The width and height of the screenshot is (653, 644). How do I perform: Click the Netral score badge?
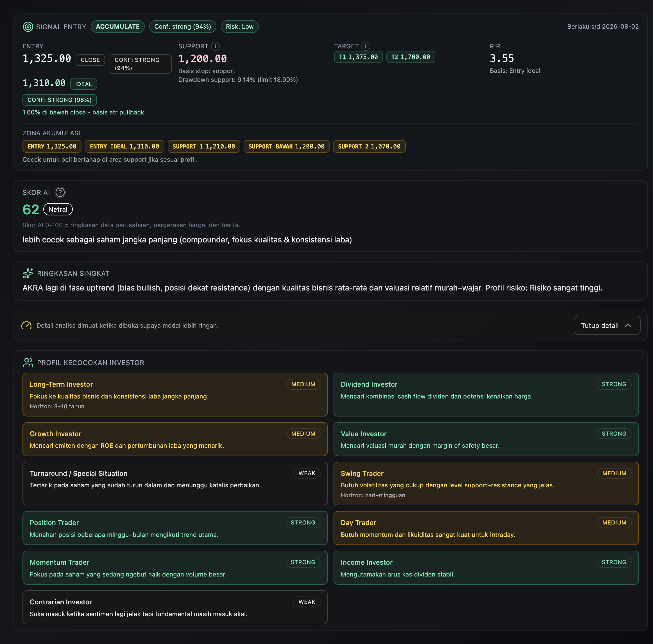58,209
